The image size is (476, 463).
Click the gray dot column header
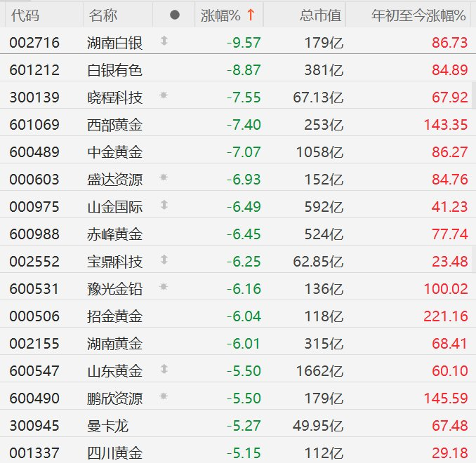coord(175,15)
